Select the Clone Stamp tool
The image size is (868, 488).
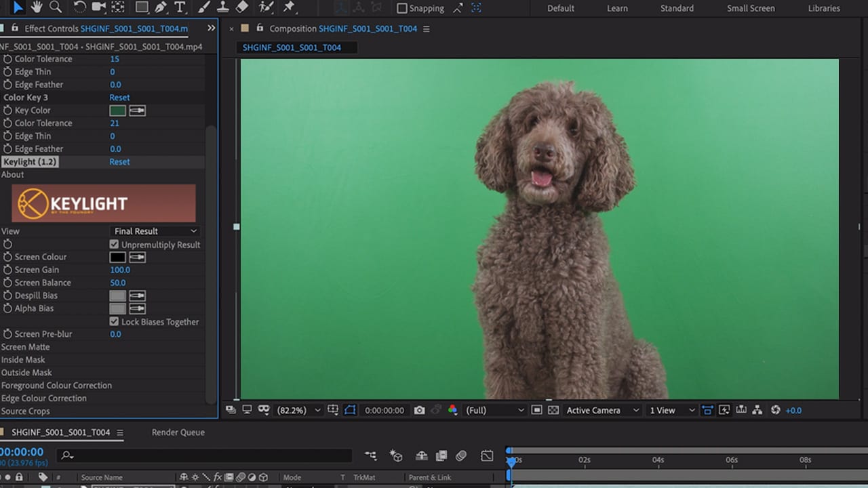point(224,8)
